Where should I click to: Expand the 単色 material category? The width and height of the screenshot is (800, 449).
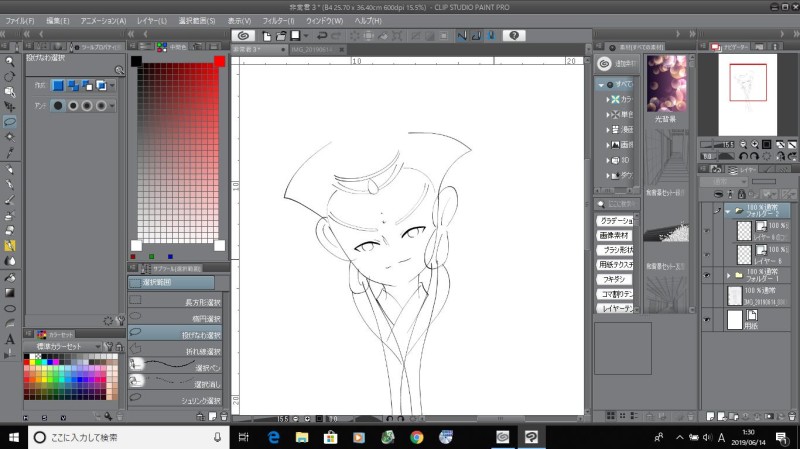point(608,114)
